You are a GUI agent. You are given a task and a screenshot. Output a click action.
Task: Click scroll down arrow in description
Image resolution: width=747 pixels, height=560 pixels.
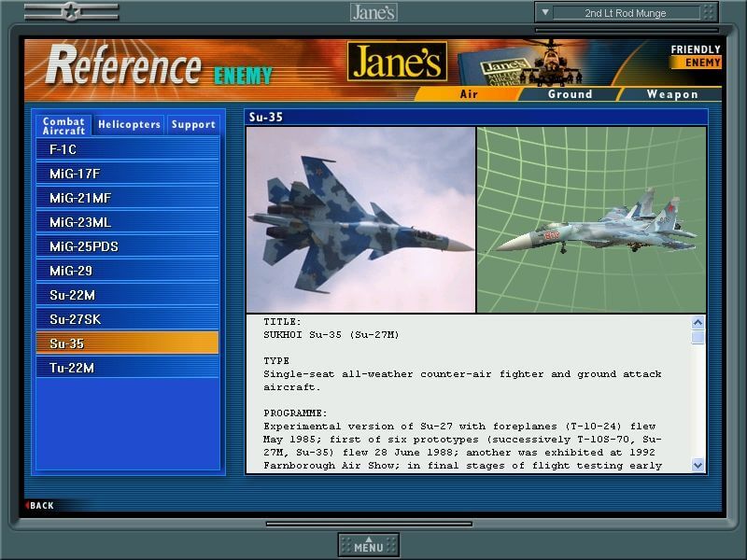coord(698,465)
